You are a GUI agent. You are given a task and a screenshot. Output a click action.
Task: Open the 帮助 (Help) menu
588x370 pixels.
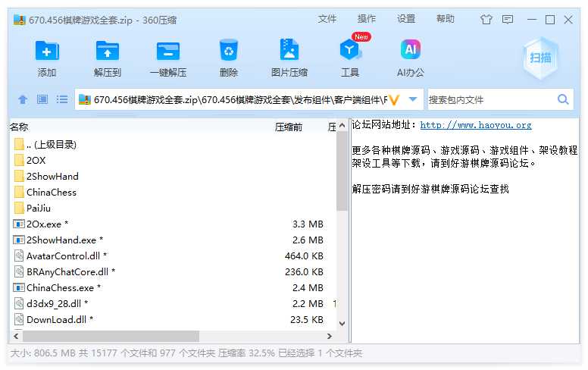coord(446,19)
